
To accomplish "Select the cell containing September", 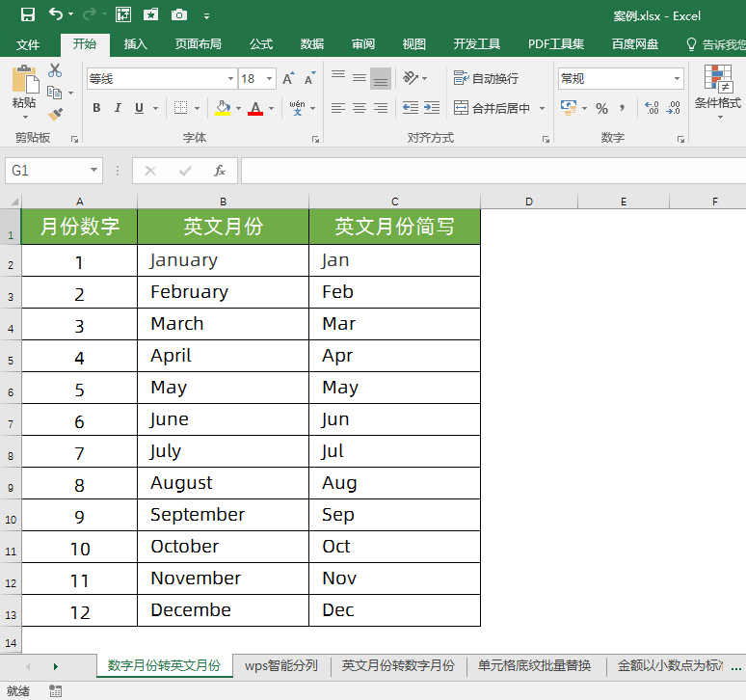I will click(224, 515).
